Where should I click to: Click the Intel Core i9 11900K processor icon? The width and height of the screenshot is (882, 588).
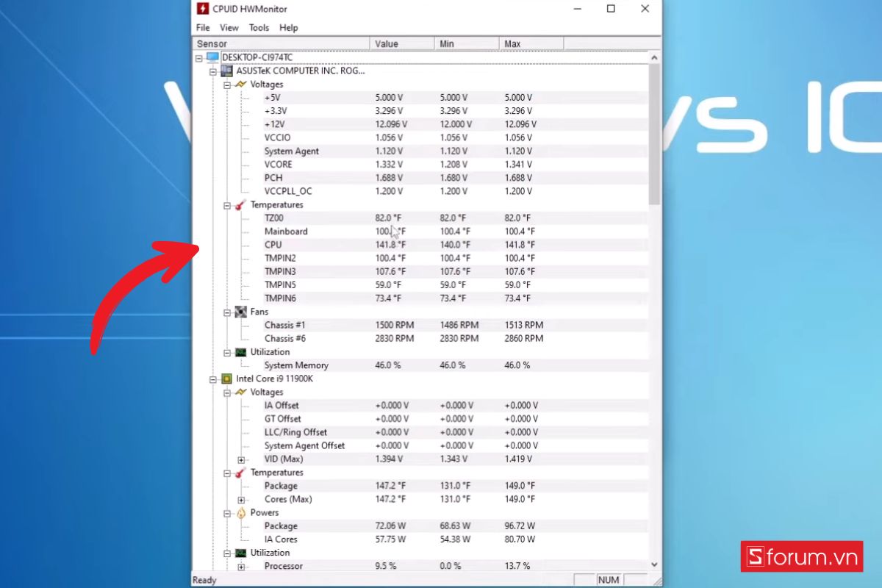click(227, 379)
